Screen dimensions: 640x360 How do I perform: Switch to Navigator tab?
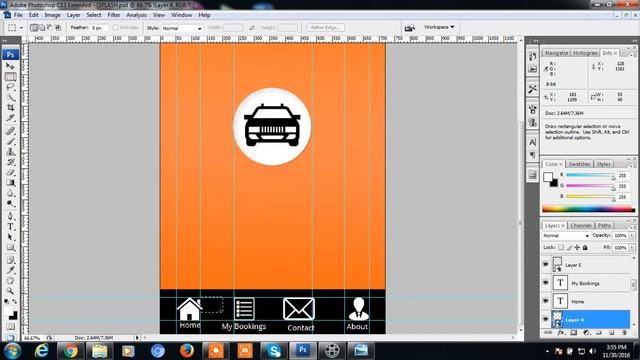[556, 53]
